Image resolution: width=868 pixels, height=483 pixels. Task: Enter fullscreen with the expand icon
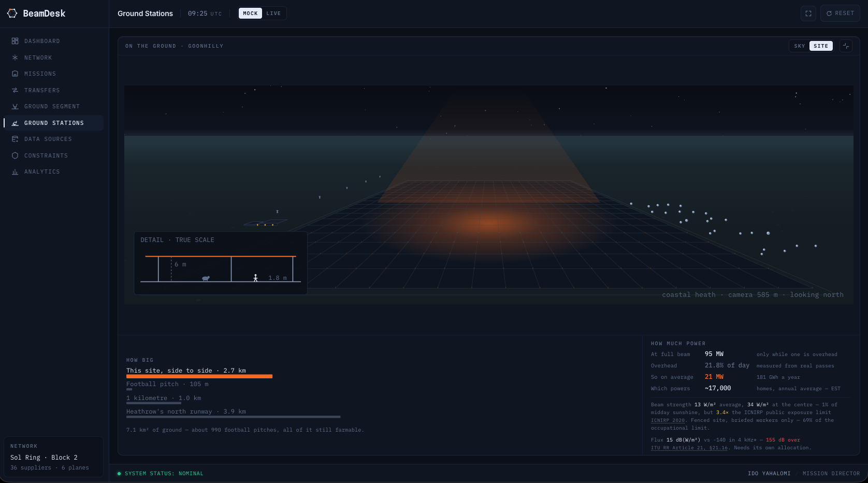tap(808, 13)
